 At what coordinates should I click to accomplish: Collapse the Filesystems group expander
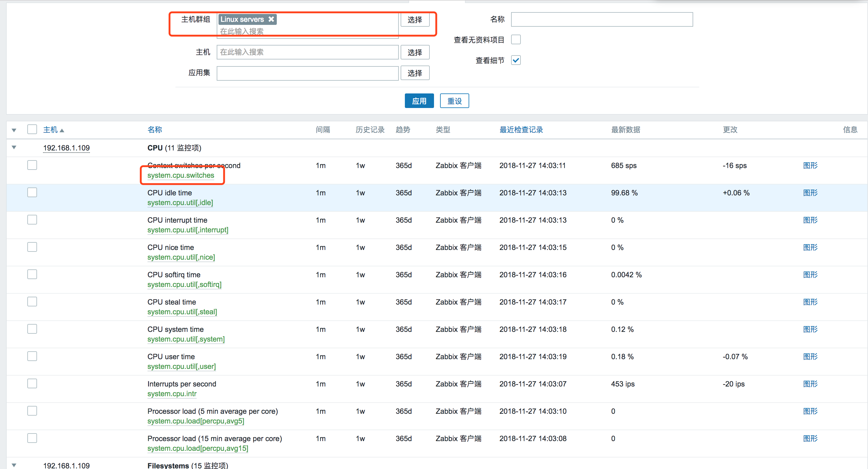[14, 465]
